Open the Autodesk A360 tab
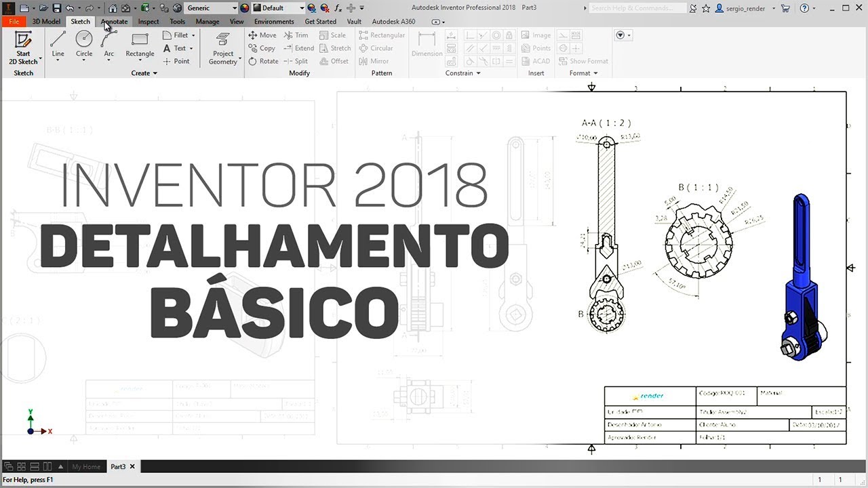The height and width of the screenshot is (488, 868). [x=393, y=22]
